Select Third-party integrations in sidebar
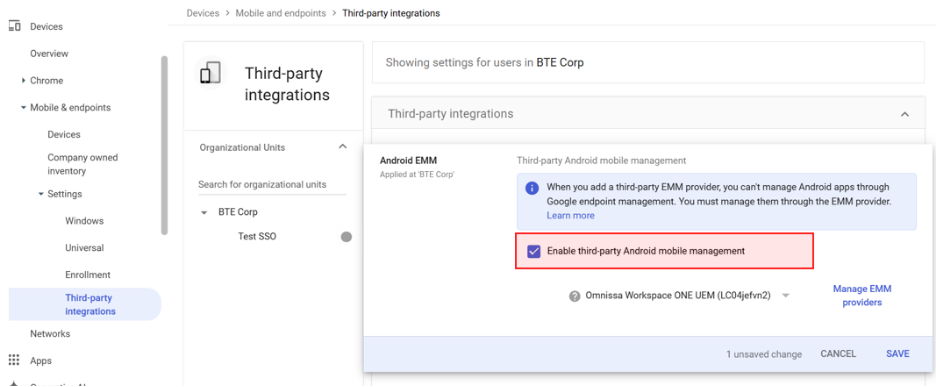 85,305
